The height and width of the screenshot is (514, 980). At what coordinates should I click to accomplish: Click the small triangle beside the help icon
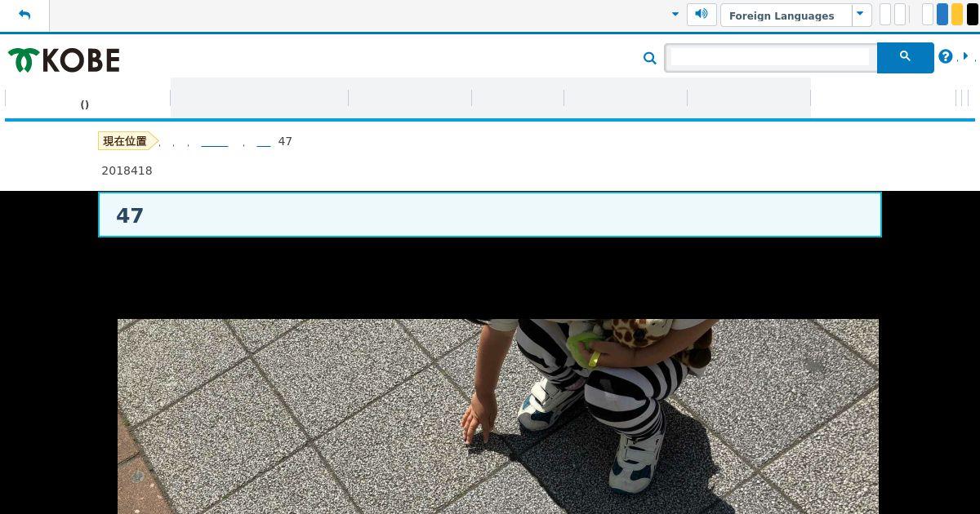tap(965, 56)
